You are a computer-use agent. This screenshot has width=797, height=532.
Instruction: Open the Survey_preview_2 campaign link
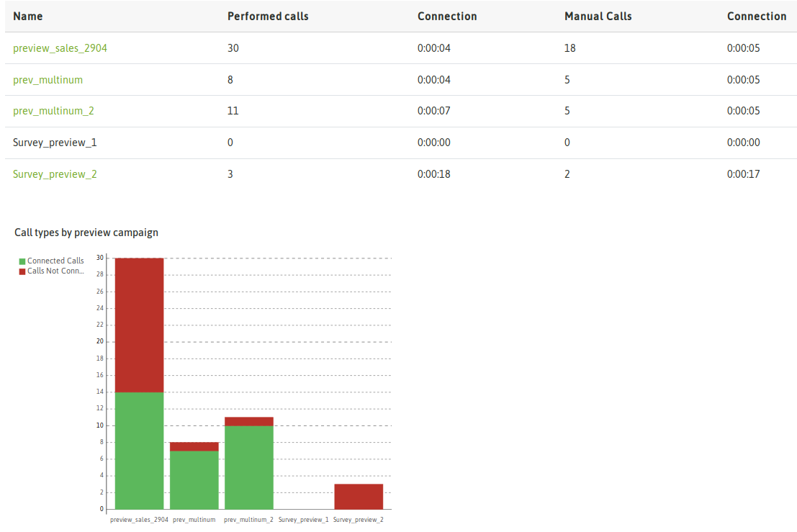(x=55, y=174)
